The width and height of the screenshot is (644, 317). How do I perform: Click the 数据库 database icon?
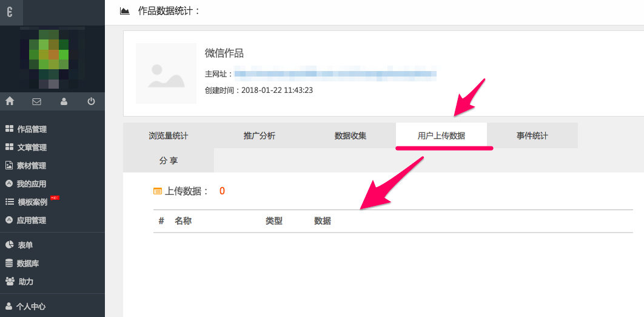(9, 264)
